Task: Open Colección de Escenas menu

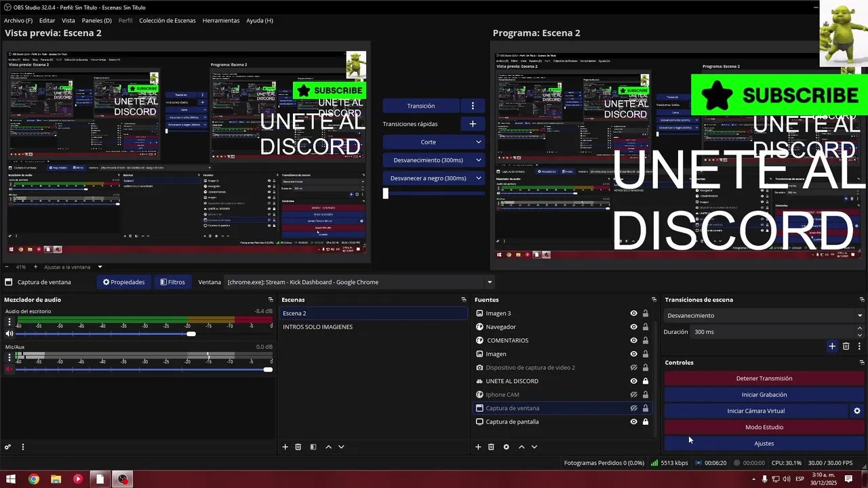Action: 167,20
